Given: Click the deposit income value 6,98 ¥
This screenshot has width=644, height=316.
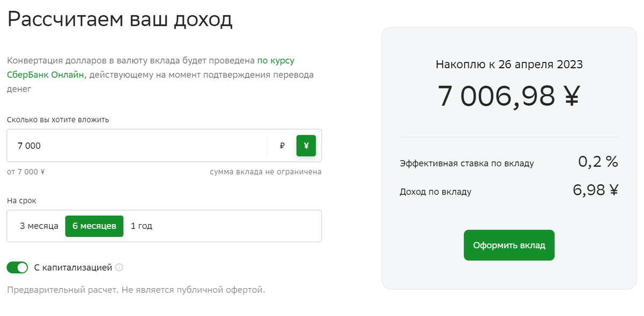Looking at the screenshot, I should [596, 190].
